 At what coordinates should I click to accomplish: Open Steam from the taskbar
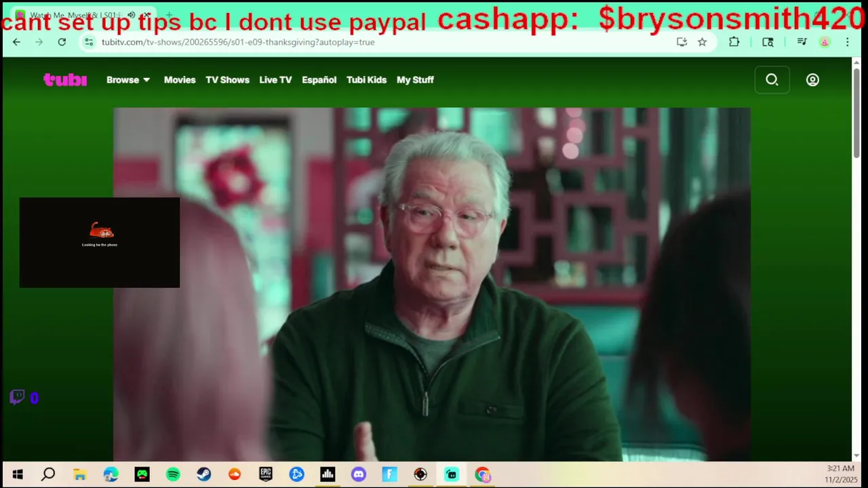[x=203, y=474]
